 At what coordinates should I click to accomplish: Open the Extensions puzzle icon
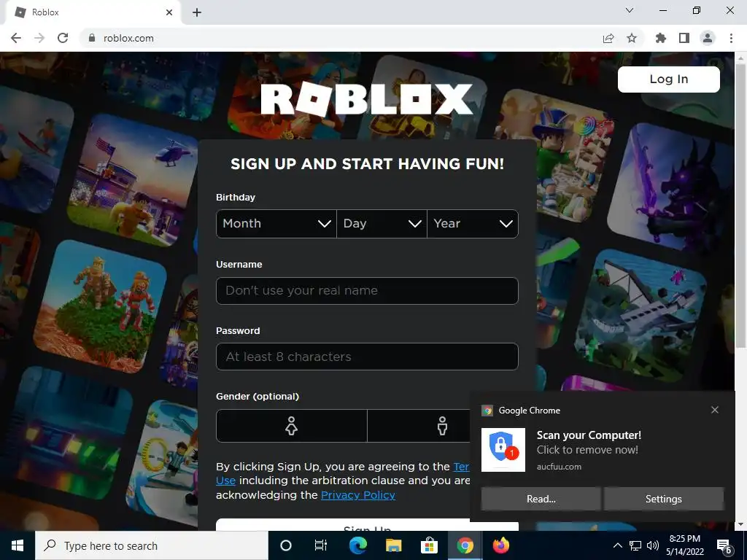point(660,38)
